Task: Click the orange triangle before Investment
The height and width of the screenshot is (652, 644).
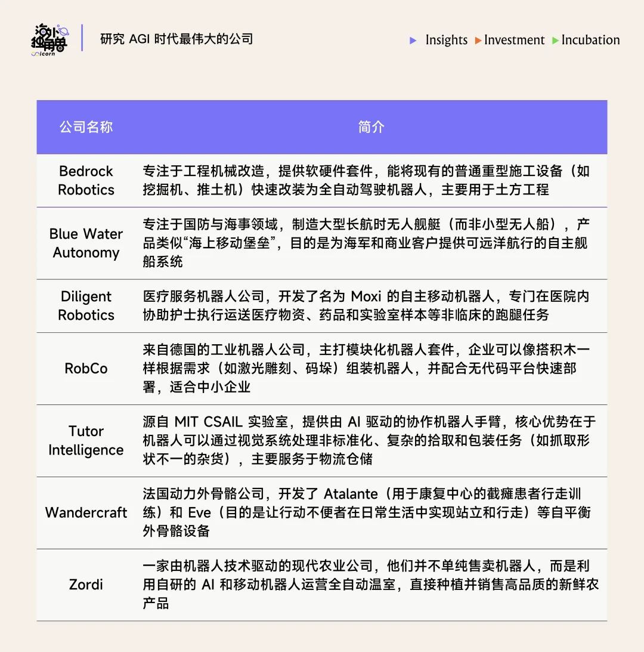Action: click(479, 41)
